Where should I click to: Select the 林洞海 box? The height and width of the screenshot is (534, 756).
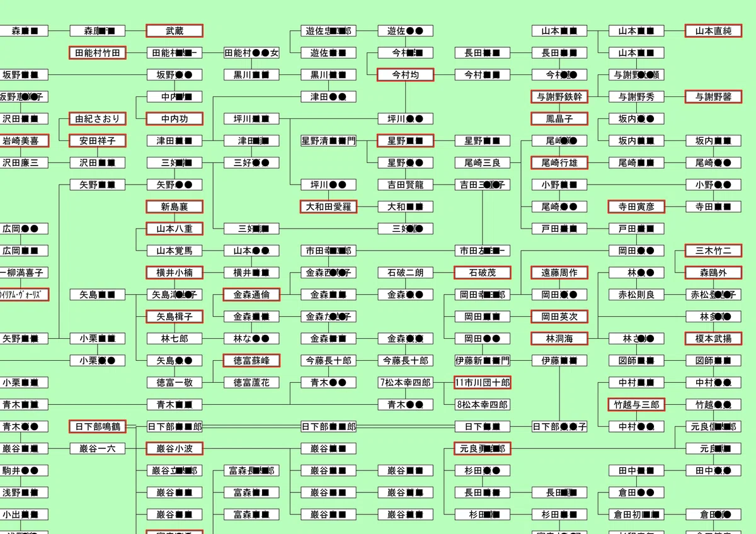559,338
